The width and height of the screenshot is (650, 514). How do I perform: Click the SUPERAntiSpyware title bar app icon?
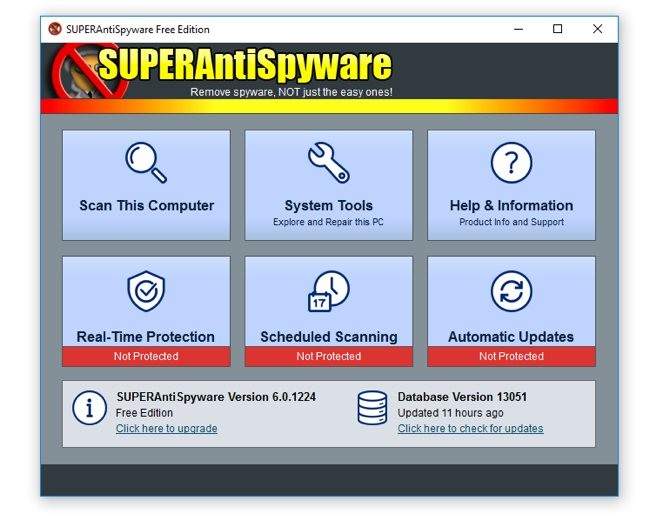point(55,29)
